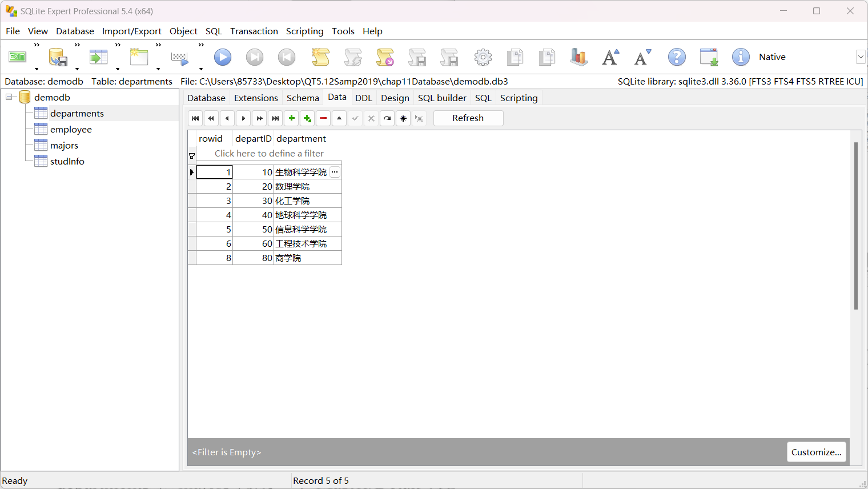Click the green EXIT toolbar icon
Viewport: 868px width, 489px height.
pyautogui.click(x=17, y=57)
